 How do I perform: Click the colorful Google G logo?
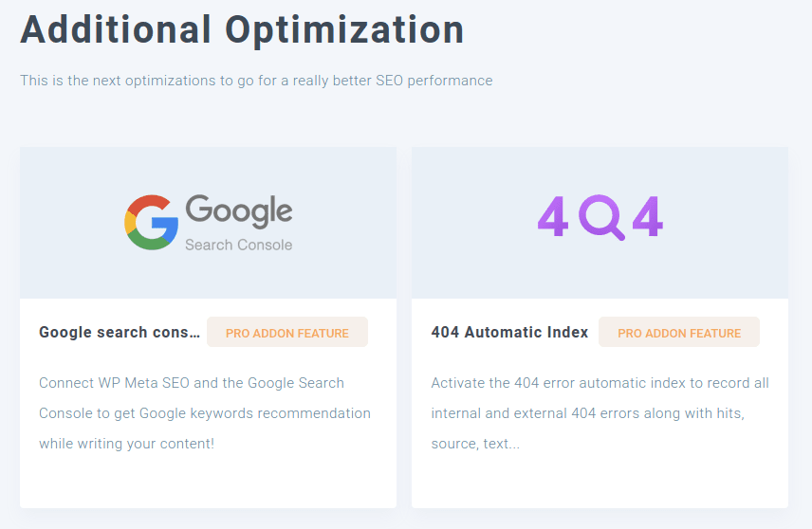pos(151,223)
